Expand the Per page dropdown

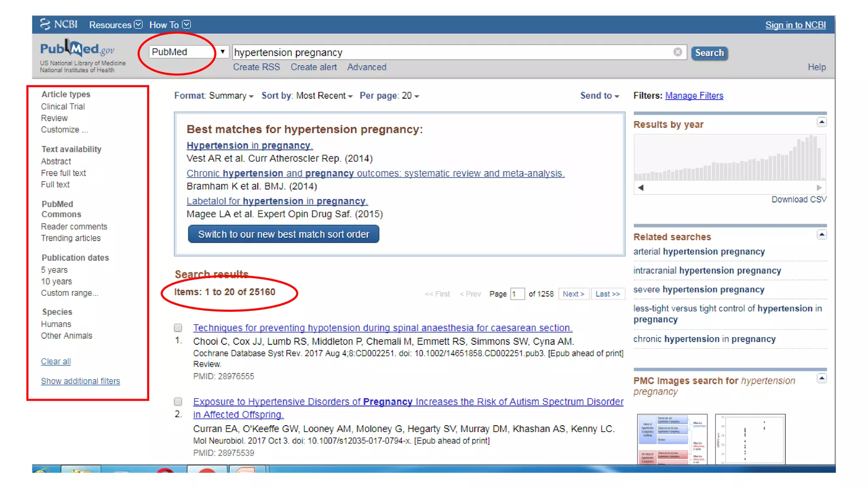click(389, 96)
